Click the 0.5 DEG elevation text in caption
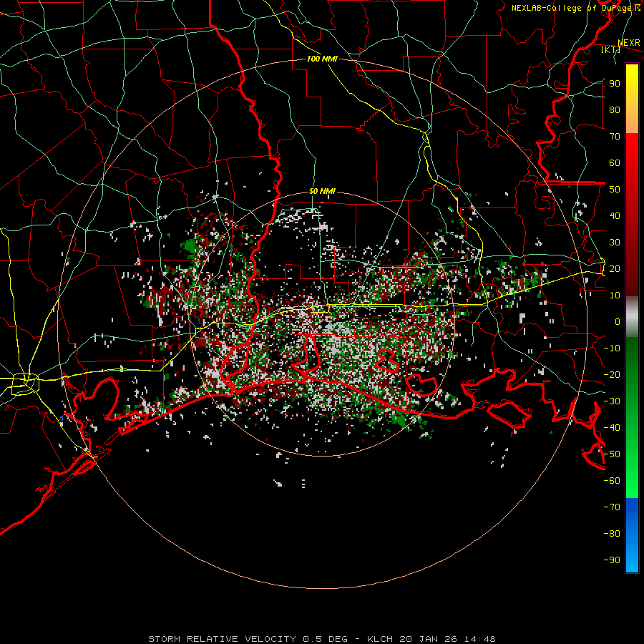The height and width of the screenshot is (644, 644). 326,639
